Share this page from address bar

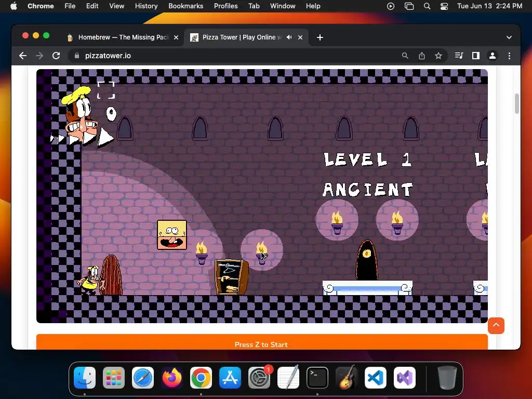(422, 56)
